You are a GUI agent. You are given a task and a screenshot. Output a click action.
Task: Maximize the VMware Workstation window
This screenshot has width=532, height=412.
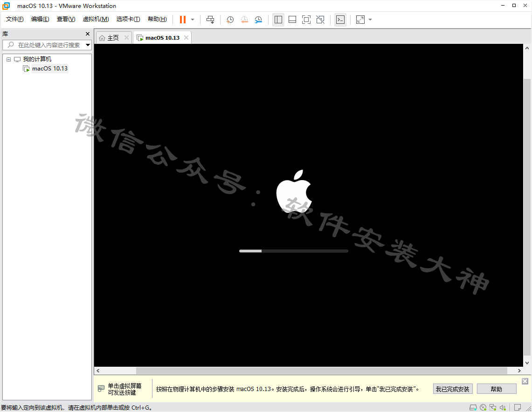[514, 6]
